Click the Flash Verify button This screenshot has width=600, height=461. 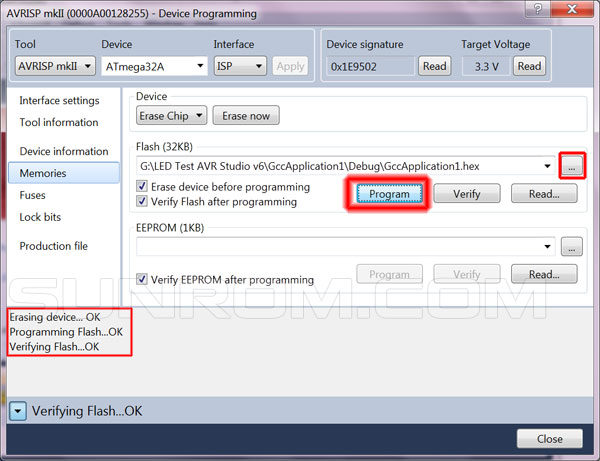467,194
